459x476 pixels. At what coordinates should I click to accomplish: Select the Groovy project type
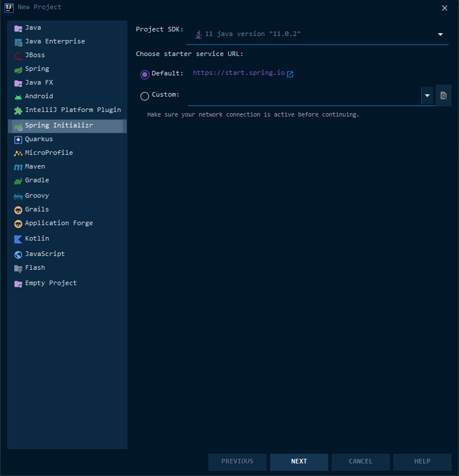(37, 195)
